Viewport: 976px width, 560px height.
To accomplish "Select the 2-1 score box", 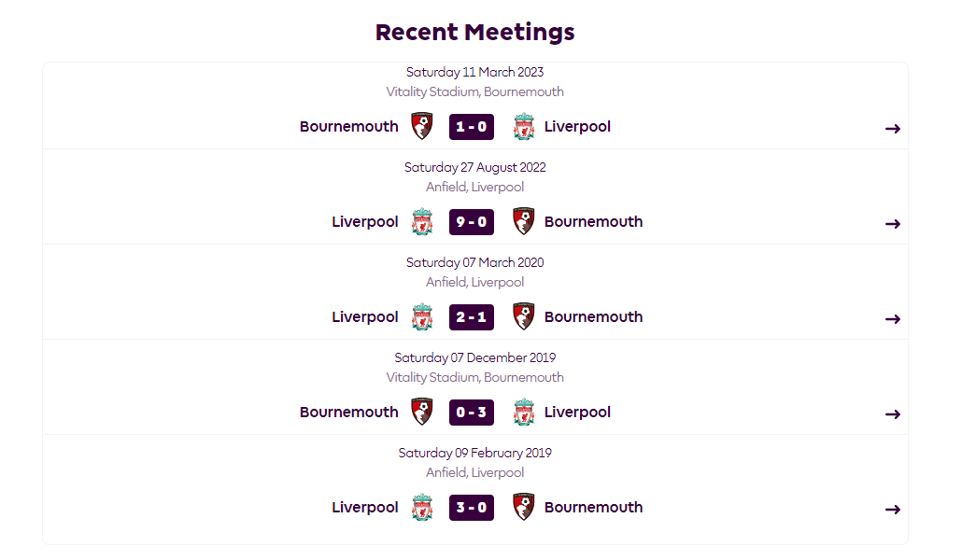I will 472,317.
